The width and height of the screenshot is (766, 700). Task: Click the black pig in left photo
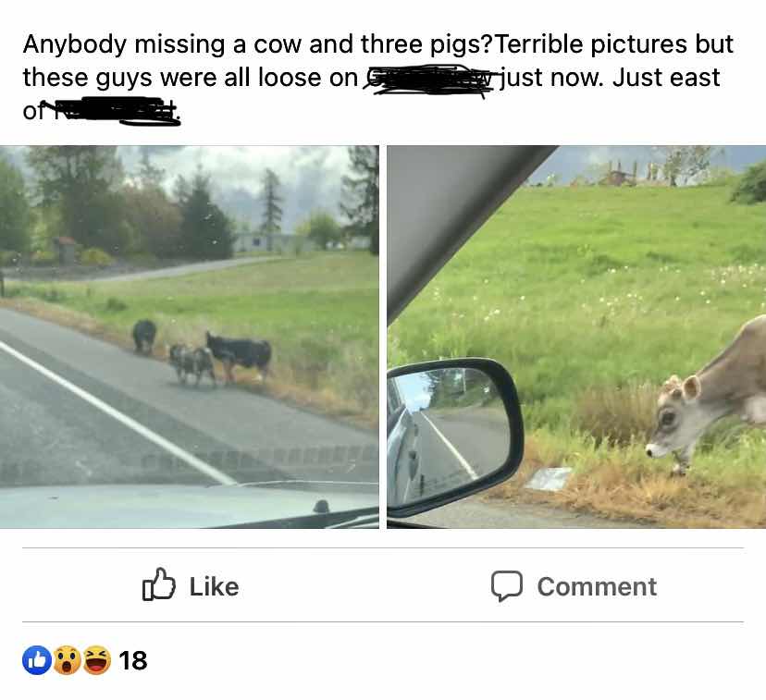(x=144, y=336)
